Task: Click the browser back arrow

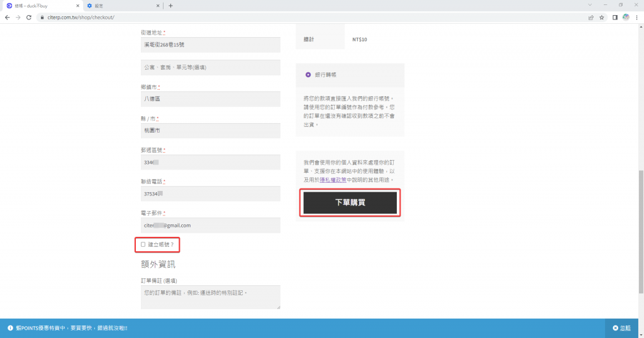Action: 8,17
